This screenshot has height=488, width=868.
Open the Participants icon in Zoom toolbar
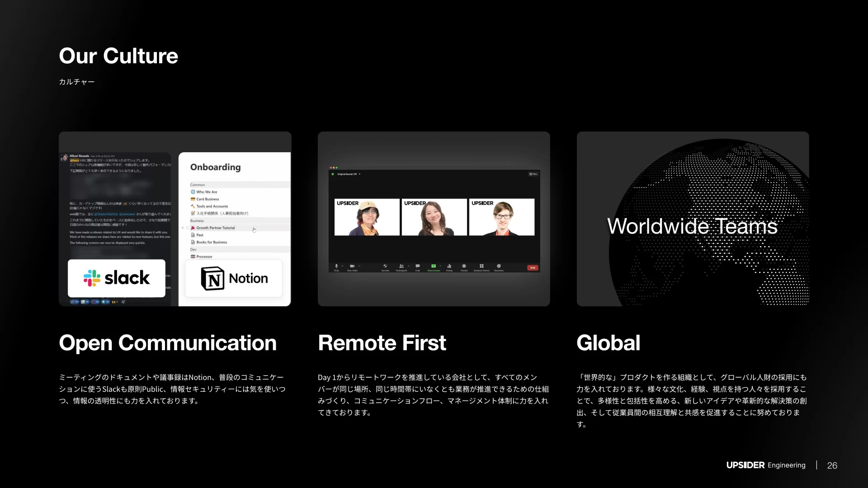tap(401, 266)
